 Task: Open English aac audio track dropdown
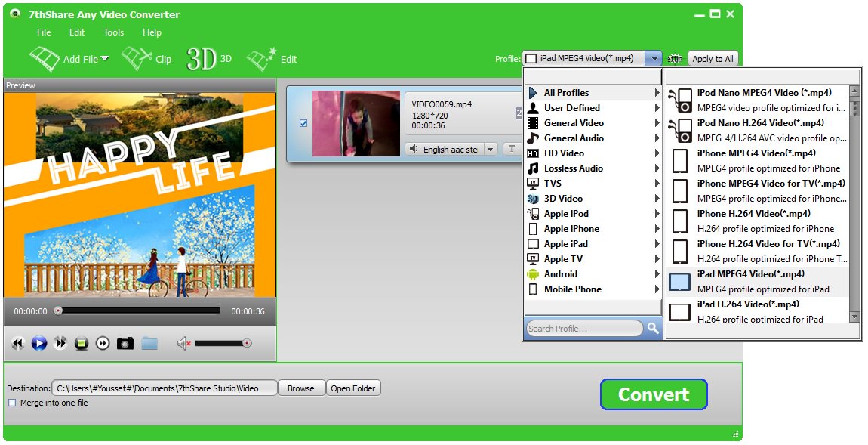click(x=490, y=150)
